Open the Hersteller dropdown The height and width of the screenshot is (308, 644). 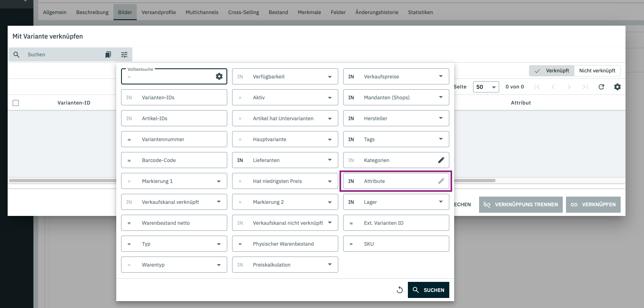click(x=440, y=118)
